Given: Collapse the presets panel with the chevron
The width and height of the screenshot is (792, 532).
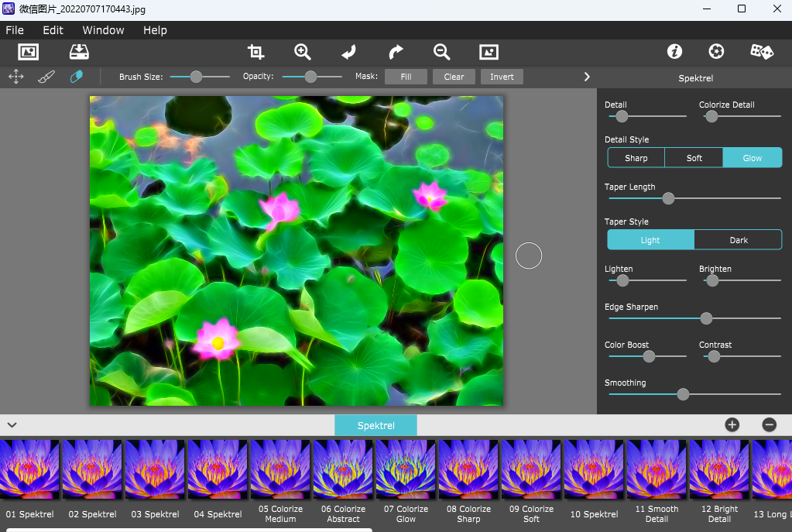Looking at the screenshot, I should (x=12, y=425).
